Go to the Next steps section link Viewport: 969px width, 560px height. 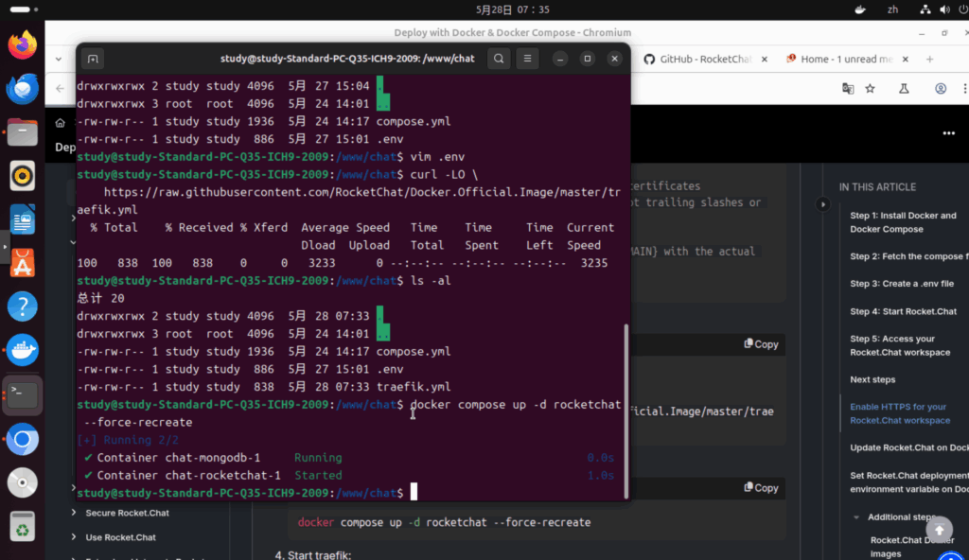click(872, 379)
